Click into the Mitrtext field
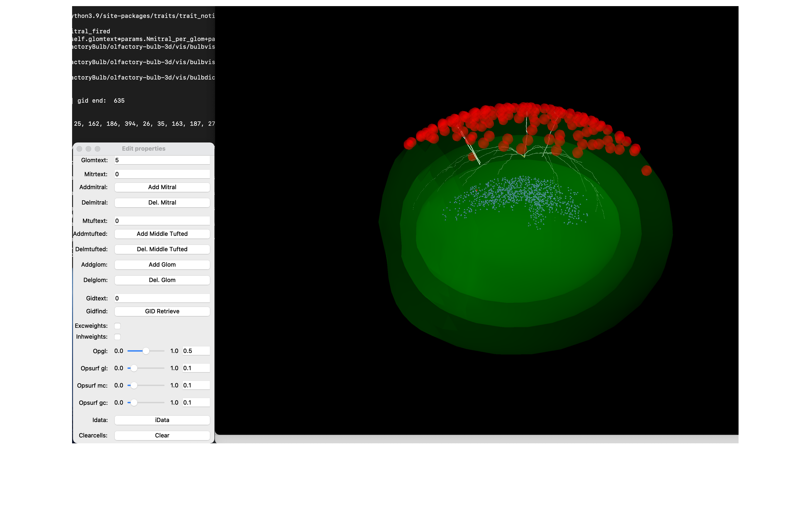 162,174
